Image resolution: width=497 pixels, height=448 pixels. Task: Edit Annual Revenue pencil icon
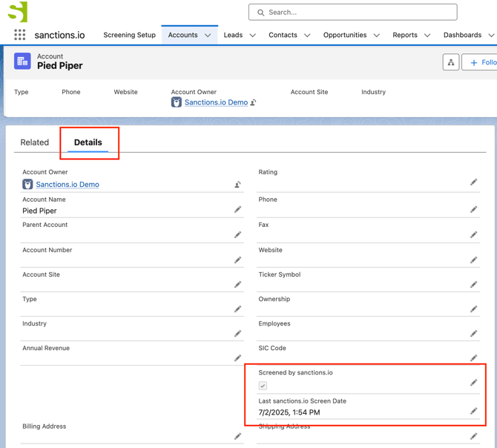237,358
